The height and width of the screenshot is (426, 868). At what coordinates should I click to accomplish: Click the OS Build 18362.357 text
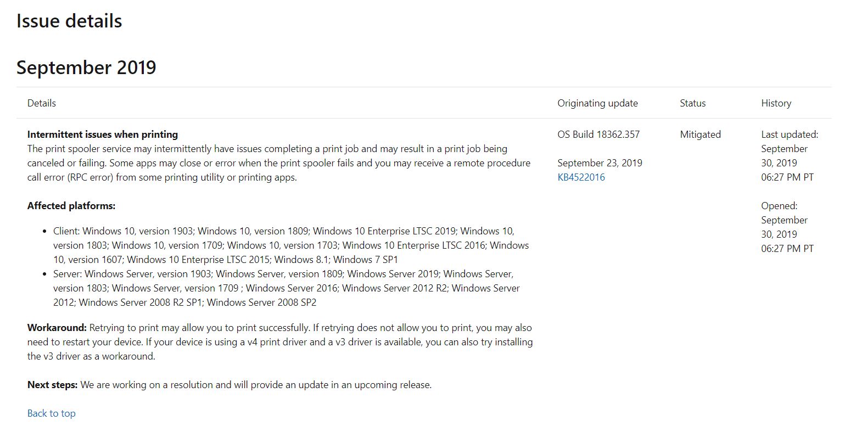point(598,134)
